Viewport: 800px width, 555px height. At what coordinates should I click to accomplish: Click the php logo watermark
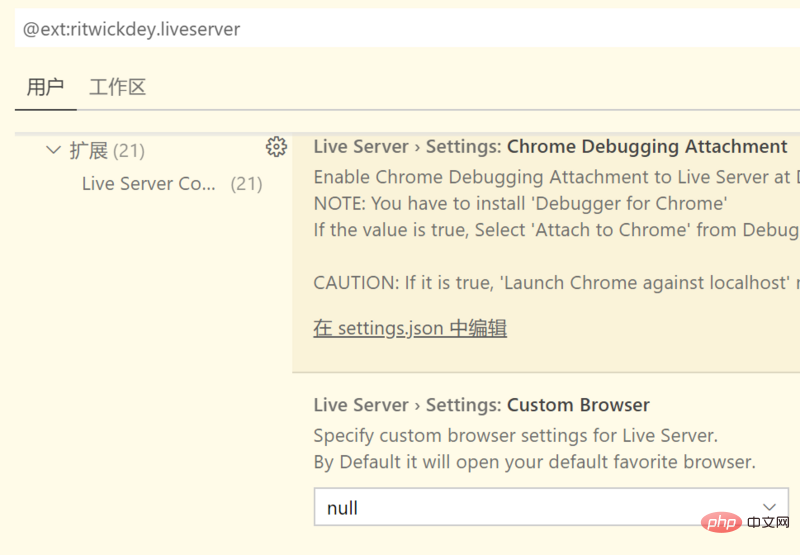point(721,522)
